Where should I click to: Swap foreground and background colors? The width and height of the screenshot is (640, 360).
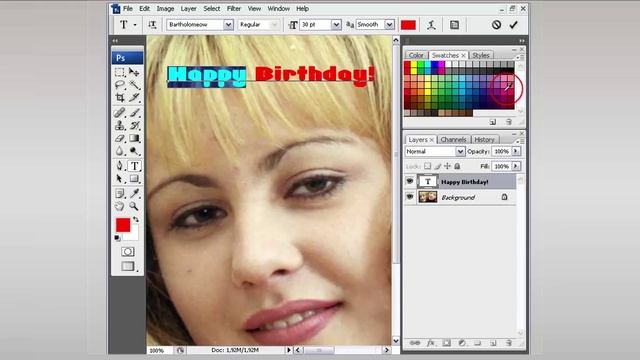coord(136,220)
